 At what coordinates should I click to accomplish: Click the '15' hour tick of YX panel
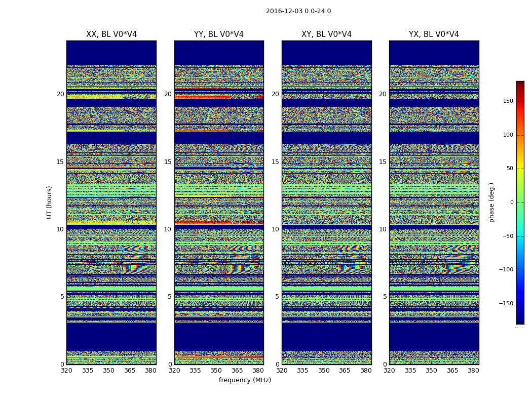[383, 162]
